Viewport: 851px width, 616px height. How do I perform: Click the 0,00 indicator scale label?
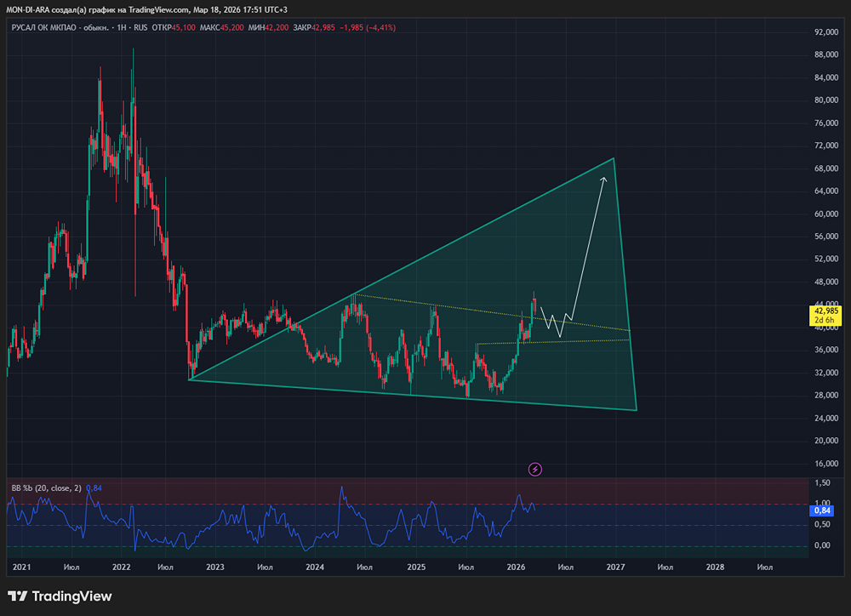(822, 545)
